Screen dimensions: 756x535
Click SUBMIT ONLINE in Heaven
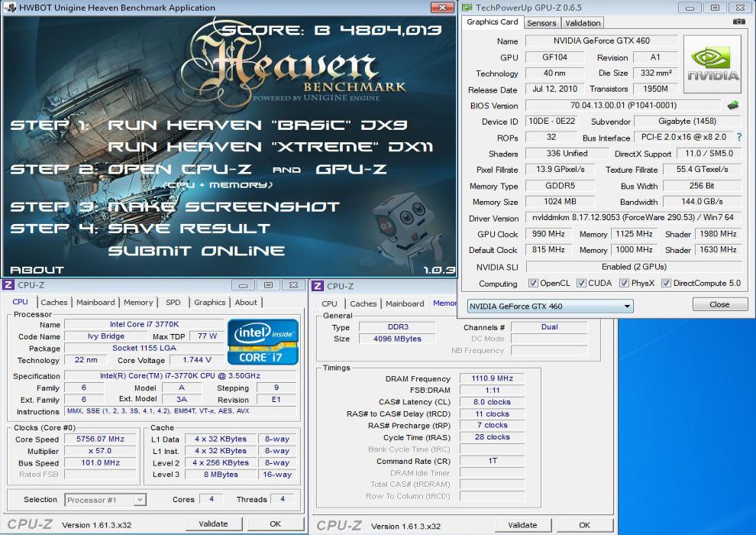[x=196, y=251]
